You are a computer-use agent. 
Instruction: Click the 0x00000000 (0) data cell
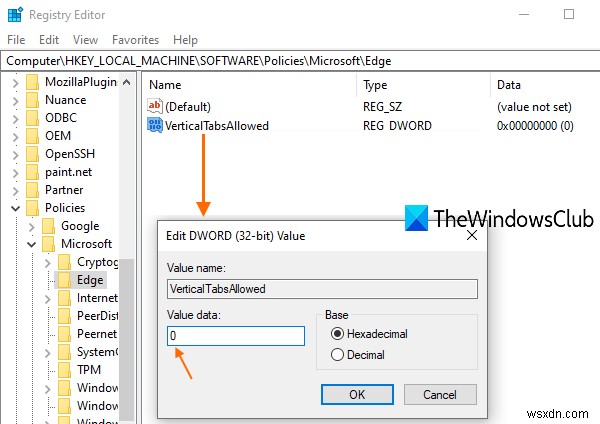tap(535, 126)
